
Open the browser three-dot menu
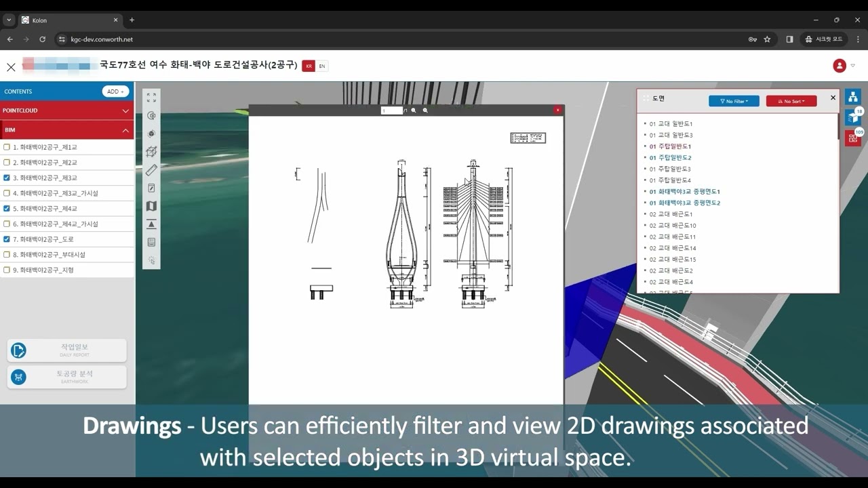point(858,39)
